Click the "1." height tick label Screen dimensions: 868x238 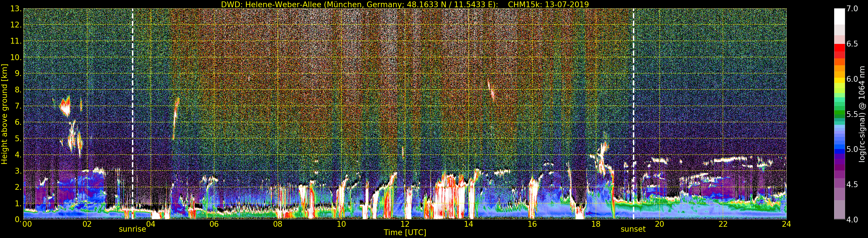click(x=18, y=203)
